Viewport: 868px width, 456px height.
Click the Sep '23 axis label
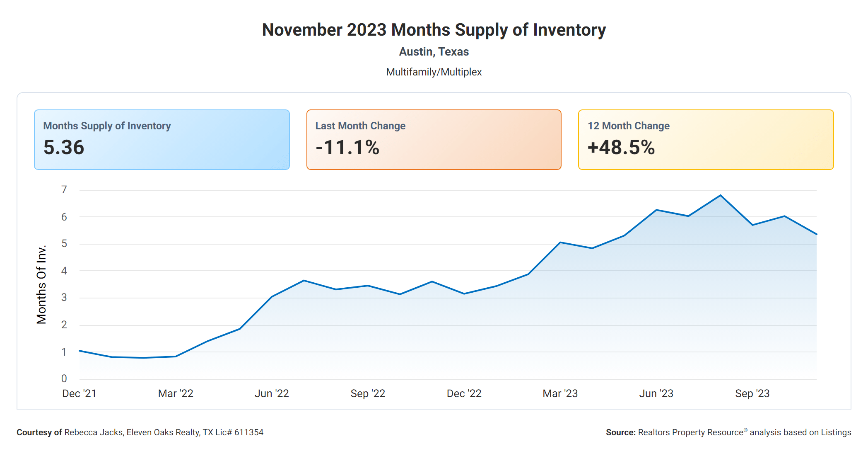click(x=752, y=393)
